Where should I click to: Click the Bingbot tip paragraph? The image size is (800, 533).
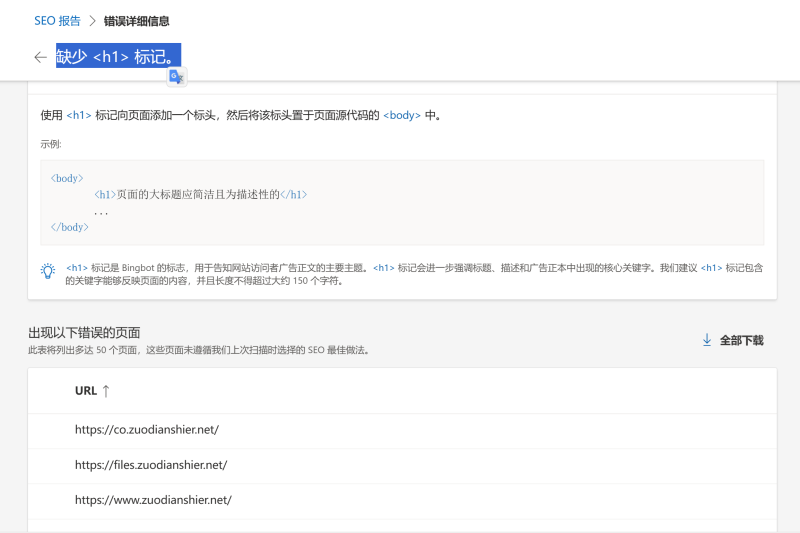(414, 274)
